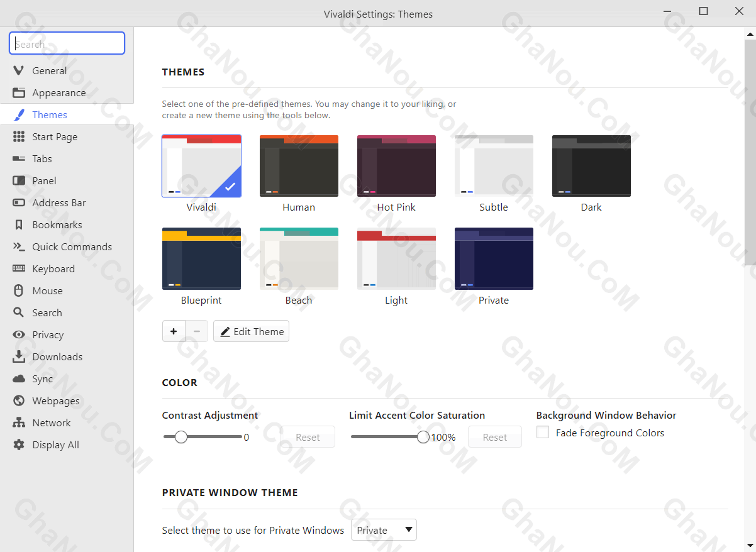The height and width of the screenshot is (552, 756).
Task: Reset Limit Accent Color Saturation
Action: coord(495,437)
